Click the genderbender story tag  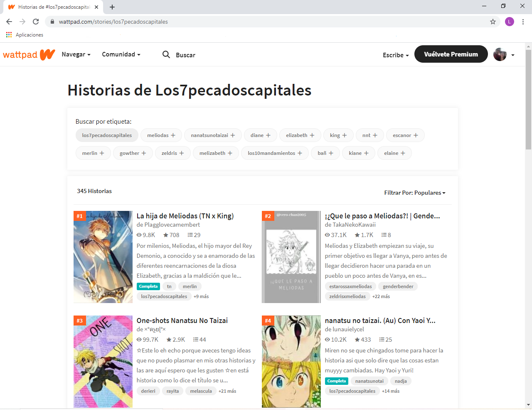[398, 286]
